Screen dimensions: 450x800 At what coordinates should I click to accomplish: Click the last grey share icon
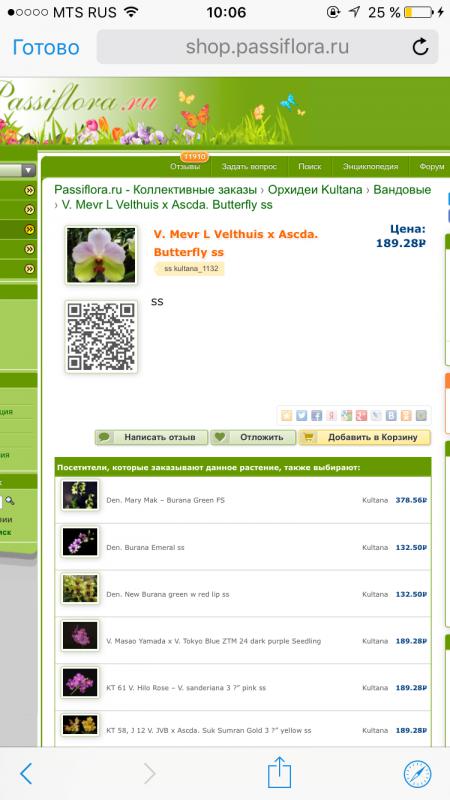[421, 416]
